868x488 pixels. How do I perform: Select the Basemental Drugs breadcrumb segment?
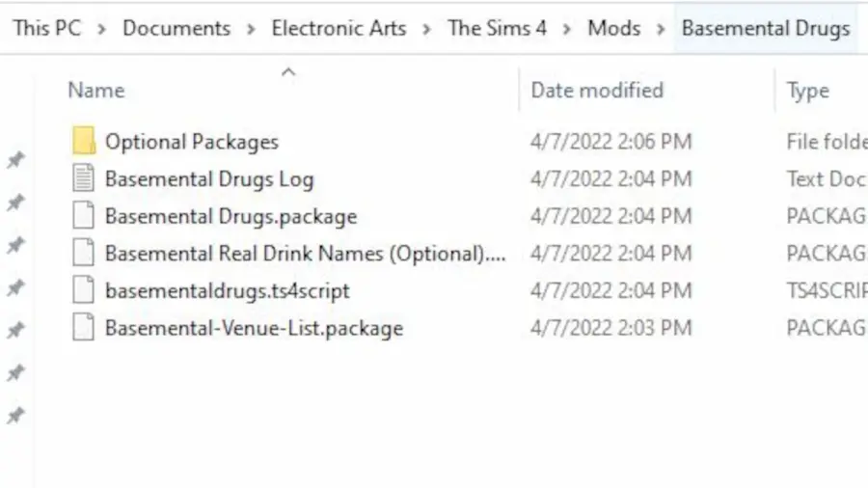(x=766, y=28)
